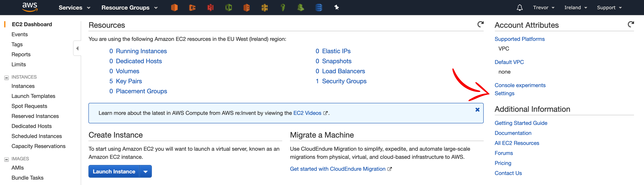Open the Ireland region selector
Viewport: 644px width, 185px height.
[576, 8]
